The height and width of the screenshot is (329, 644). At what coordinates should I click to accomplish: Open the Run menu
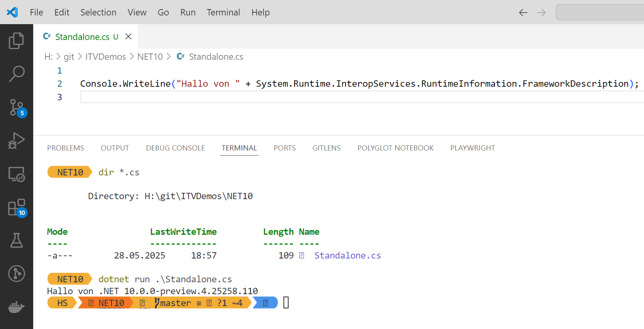188,12
